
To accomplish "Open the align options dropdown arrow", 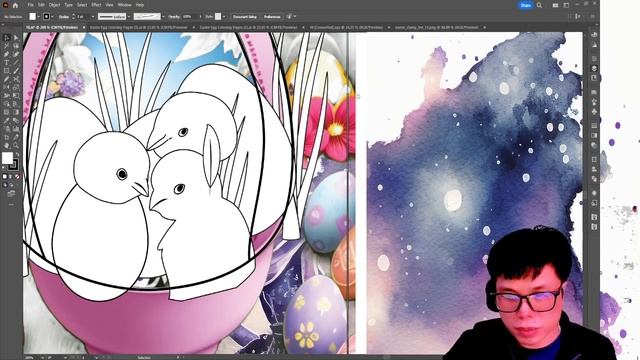I will tap(295, 17).
